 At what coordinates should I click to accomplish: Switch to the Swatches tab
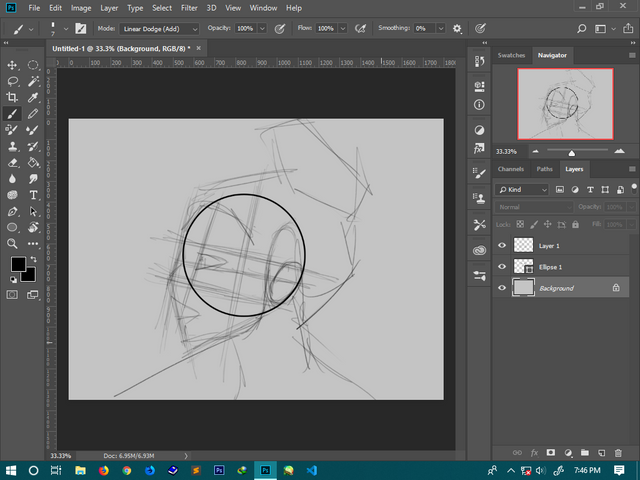point(511,55)
